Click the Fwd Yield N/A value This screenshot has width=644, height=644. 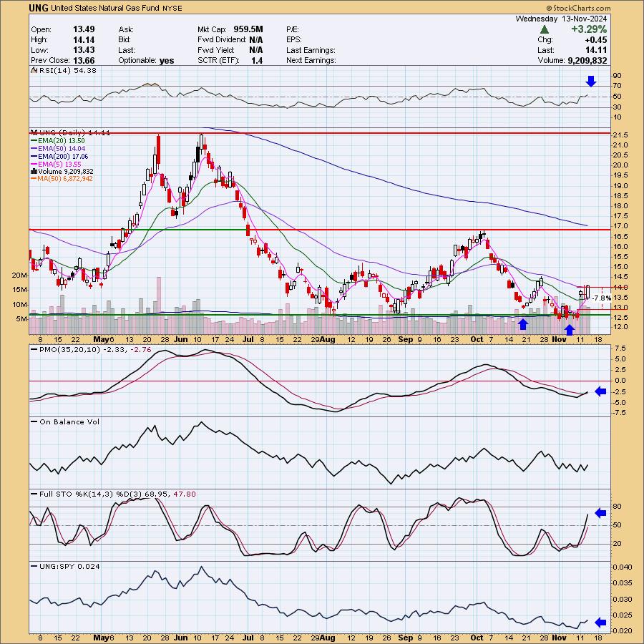256,50
